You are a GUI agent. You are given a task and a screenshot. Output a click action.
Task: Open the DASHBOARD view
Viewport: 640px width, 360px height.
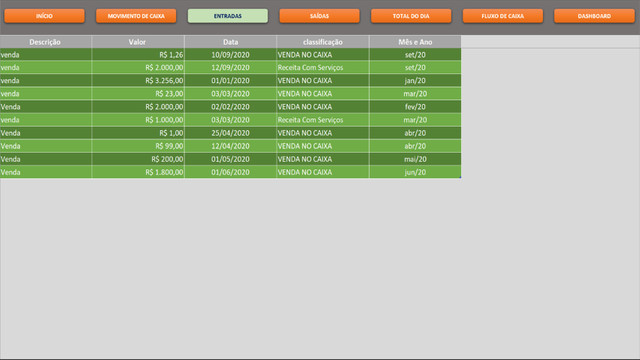[x=594, y=16]
